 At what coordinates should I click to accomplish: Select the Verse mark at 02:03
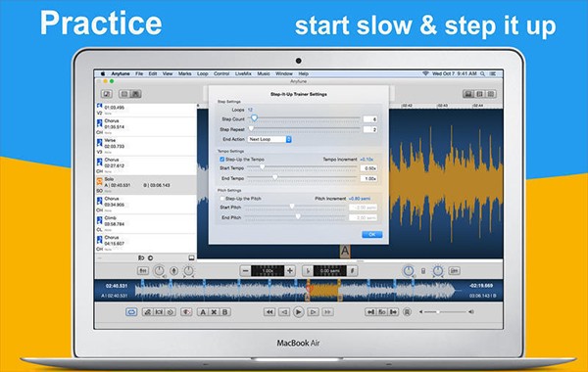click(146, 147)
